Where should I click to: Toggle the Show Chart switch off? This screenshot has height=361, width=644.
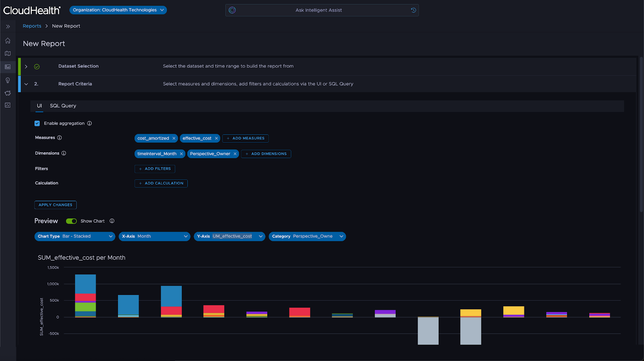(71, 221)
